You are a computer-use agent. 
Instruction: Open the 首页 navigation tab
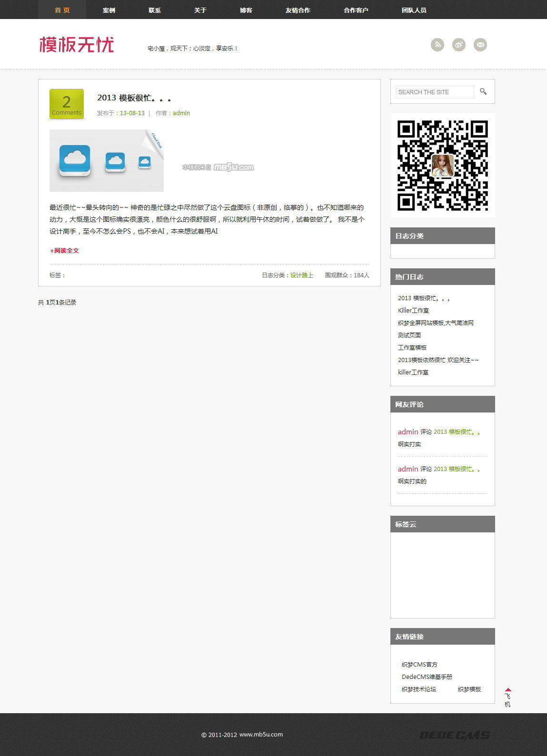click(x=62, y=10)
